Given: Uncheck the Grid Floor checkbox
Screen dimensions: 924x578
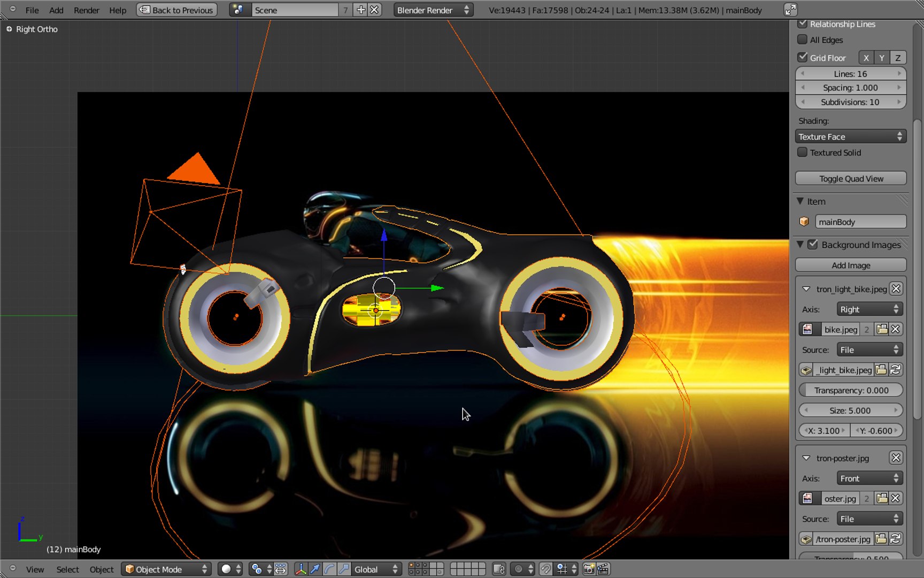Looking at the screenshot, I should click(x=802, y=57).
